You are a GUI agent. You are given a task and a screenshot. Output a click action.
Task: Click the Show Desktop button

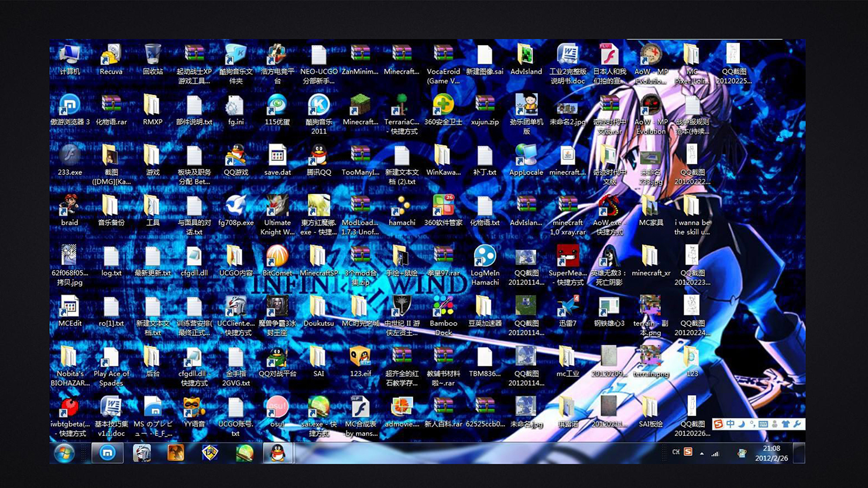pyautogui.click(x=800, y=453)
